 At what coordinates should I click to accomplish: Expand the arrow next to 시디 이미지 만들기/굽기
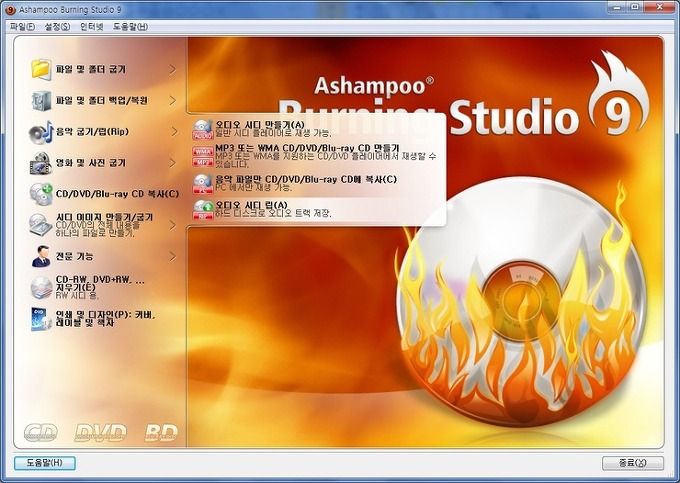click(x=173, y=225)
